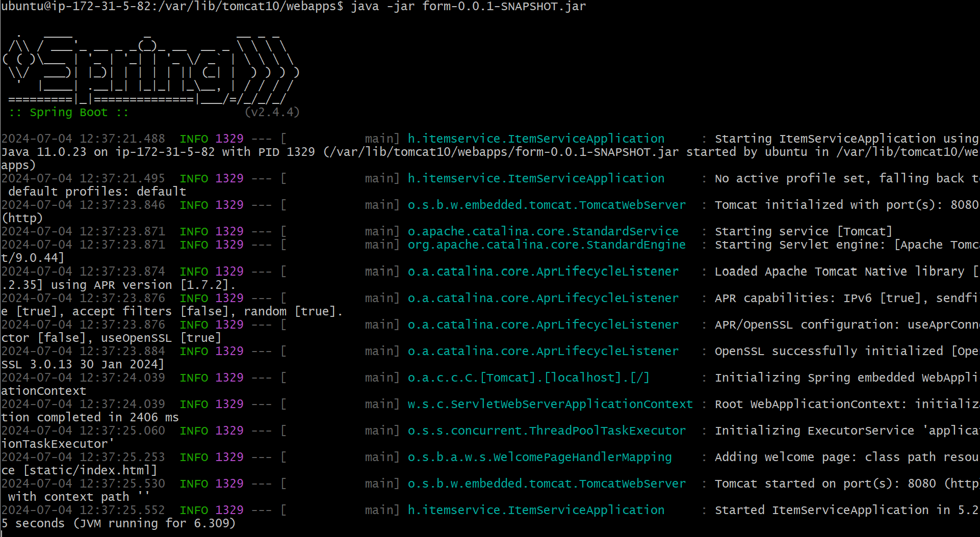Click 'Loaded Apache Tomcat Native library' message
This screenshot has height=537, width=980.
click(x=839, y=272)
